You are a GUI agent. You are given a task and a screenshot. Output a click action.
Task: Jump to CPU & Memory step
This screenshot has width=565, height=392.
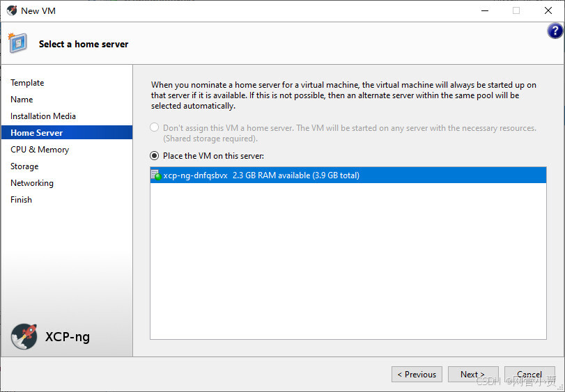tap(40, 150)
